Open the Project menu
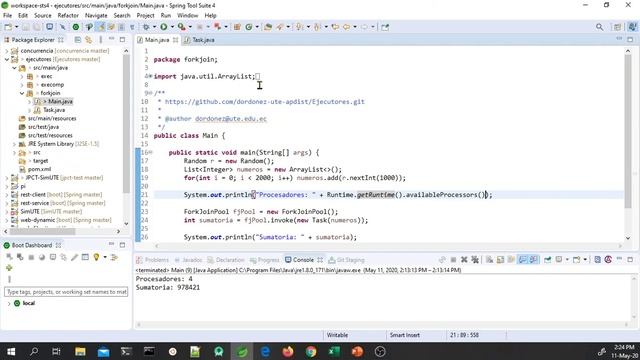 pos(145,15)
